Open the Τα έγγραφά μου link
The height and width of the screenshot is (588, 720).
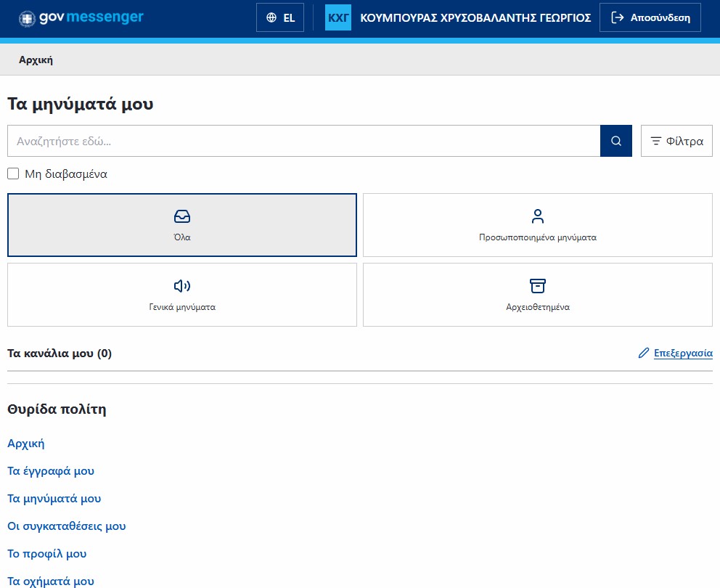(51, 471)
